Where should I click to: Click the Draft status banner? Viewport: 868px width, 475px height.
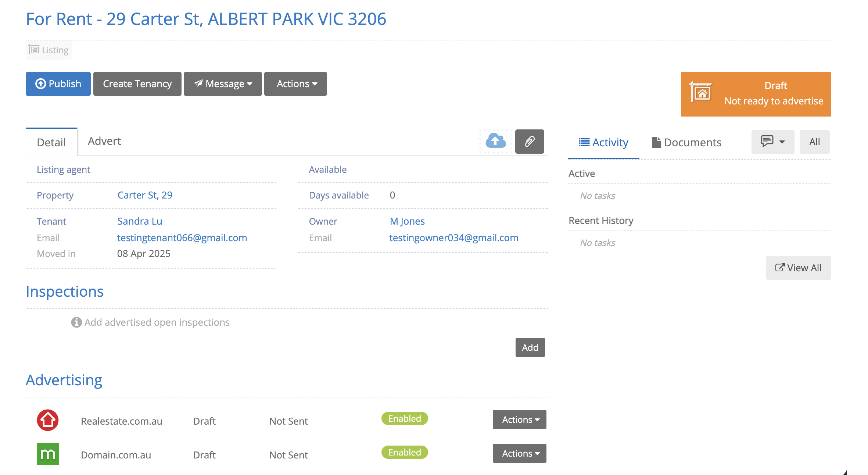coord(756,94)
